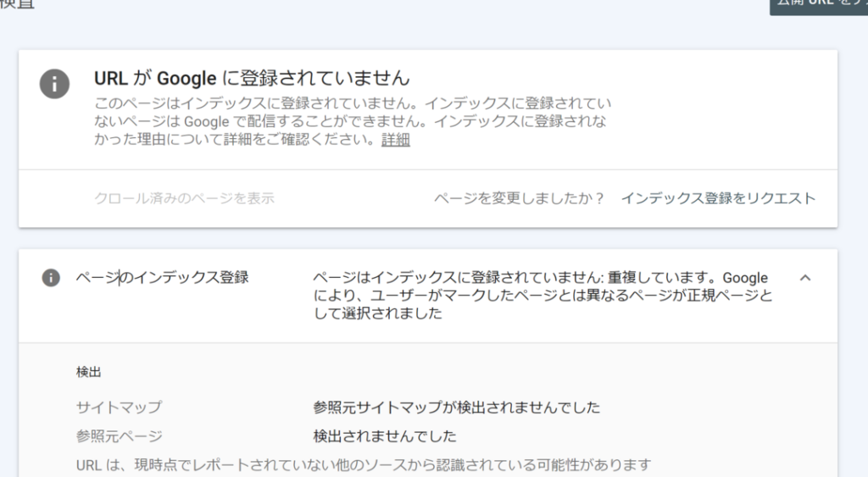Click the ページを変更しましたか？ text
This screenshot has width=868, height=477.
tap(520, 198)
